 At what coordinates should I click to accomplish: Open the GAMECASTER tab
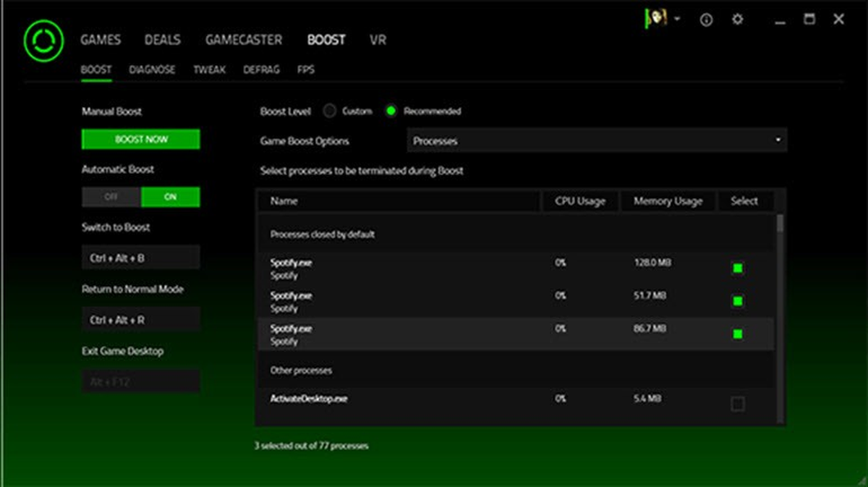pos(244,40)
